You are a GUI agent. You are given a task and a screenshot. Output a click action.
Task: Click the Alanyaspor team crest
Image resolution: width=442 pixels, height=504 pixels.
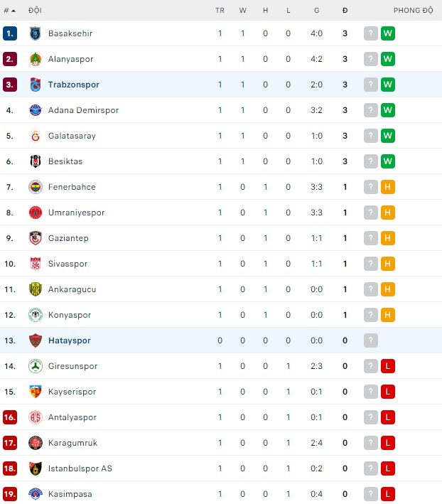coord(36,59)
